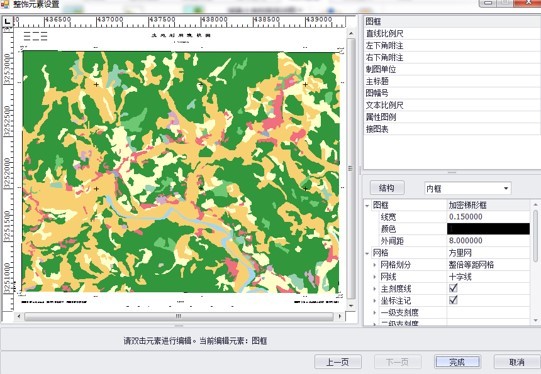Image resolution: width=541 pixels, height=374 pixels.
Task: Click the 完成 button
Action: 457,362
